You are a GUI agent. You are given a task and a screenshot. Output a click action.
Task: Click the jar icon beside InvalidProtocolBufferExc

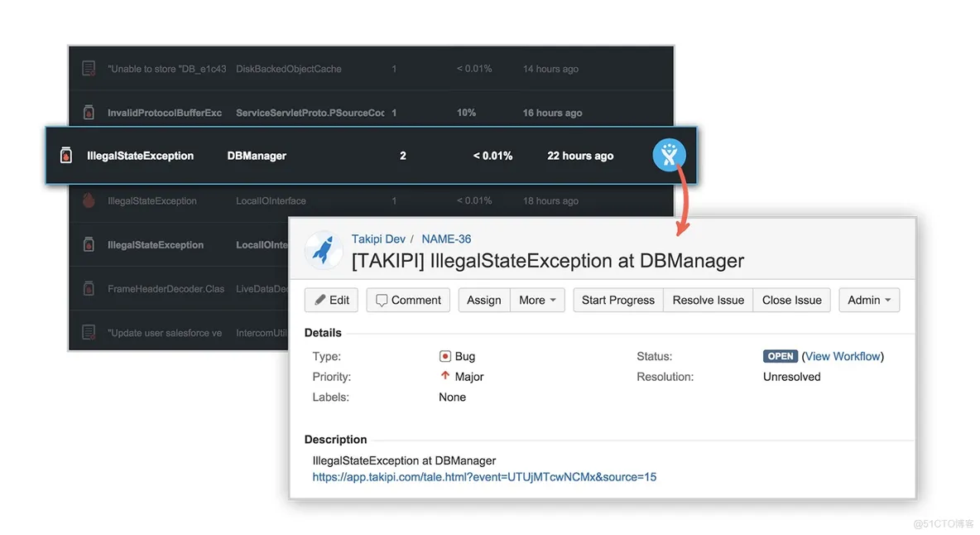89,113
